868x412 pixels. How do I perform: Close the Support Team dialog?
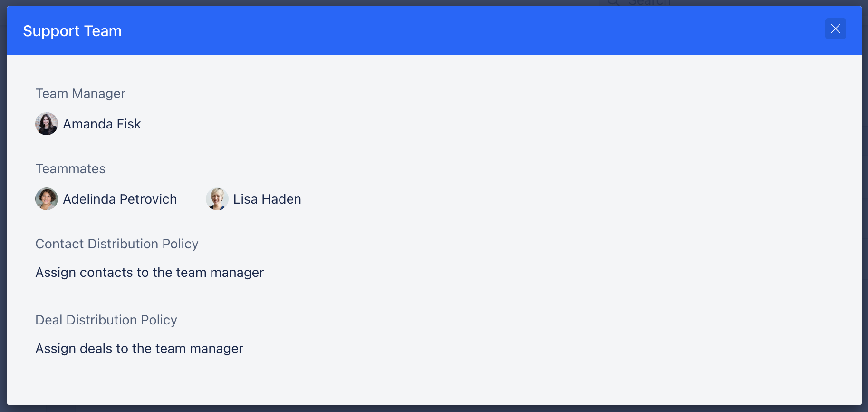[835, 29]
